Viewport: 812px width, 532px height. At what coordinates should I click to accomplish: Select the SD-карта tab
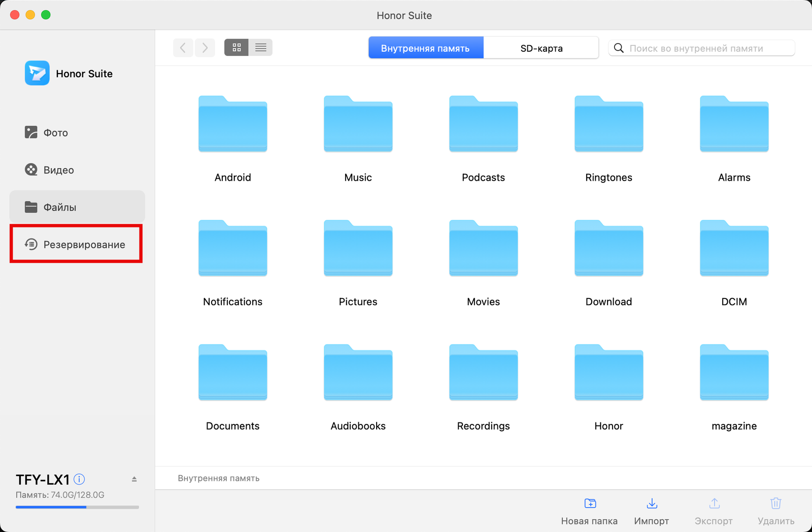tap(541, 48)
